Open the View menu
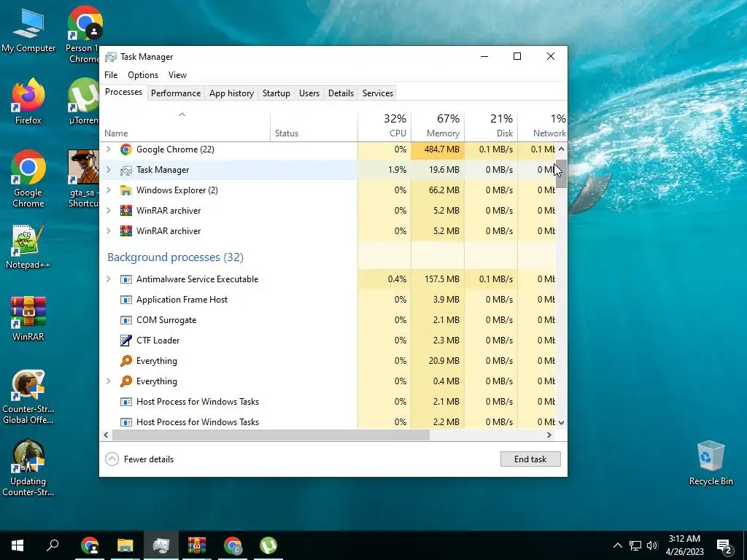747x560 pixels. coord(177,75)
